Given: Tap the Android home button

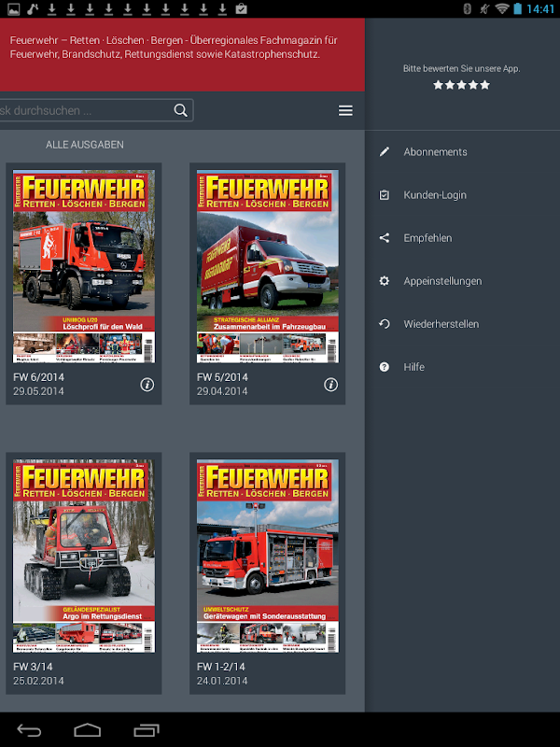Looking at the screenshot, I should tap(88, 730).
